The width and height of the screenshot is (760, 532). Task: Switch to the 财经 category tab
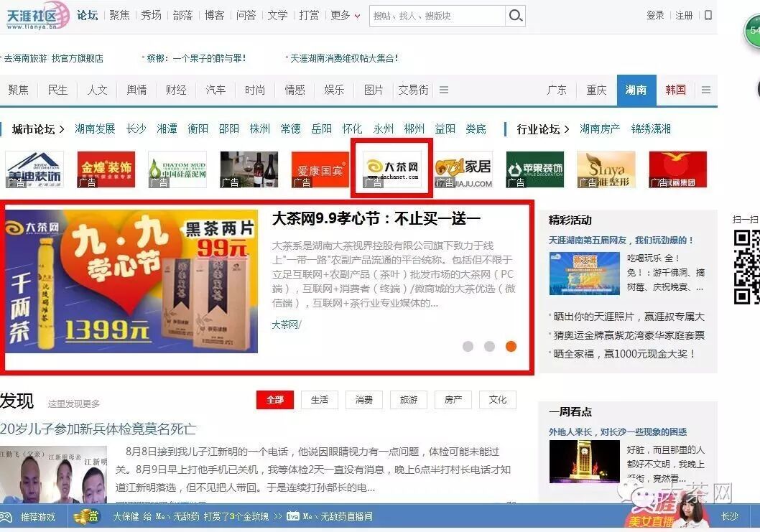point(176,90)
